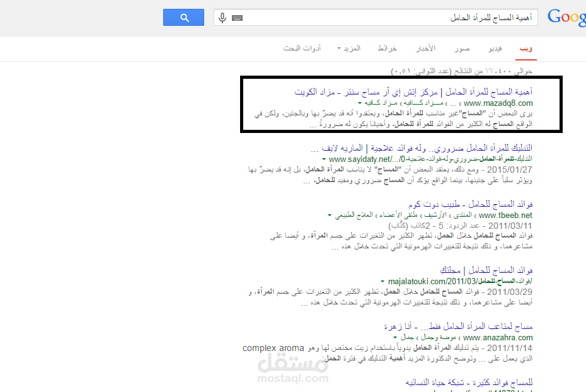Click the Google logo
Image resolution: width=586 pixels, height=392 pixels.
click(566, 17)
